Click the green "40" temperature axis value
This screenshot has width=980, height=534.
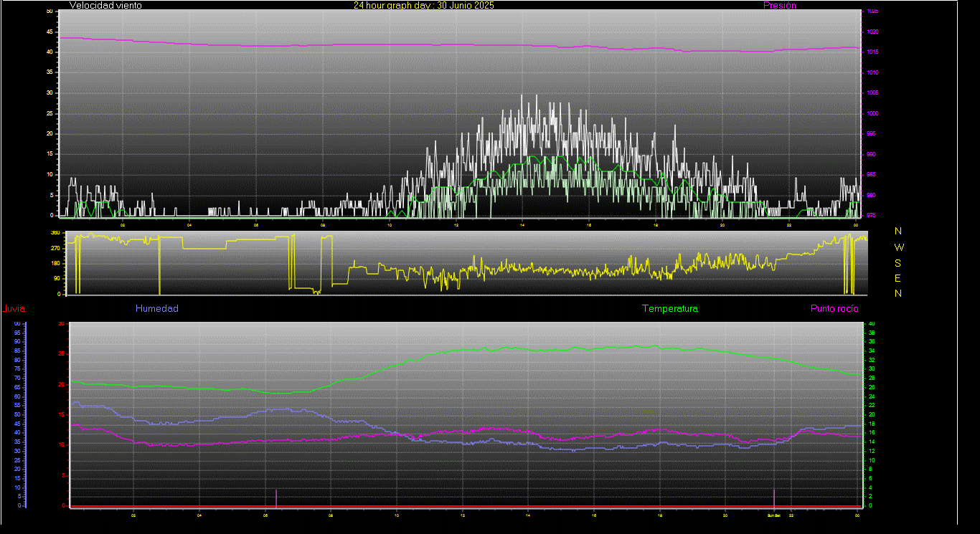(x=872, y=324)
